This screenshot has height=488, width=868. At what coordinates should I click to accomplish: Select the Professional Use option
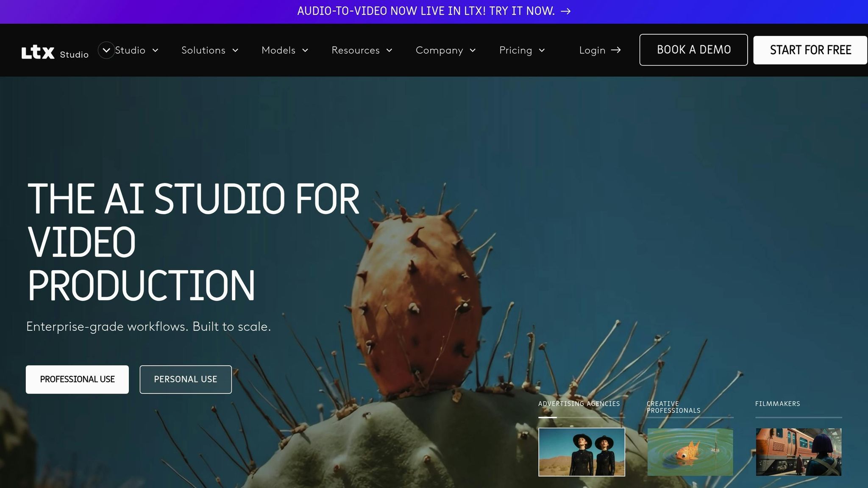[x=77, y=379]
